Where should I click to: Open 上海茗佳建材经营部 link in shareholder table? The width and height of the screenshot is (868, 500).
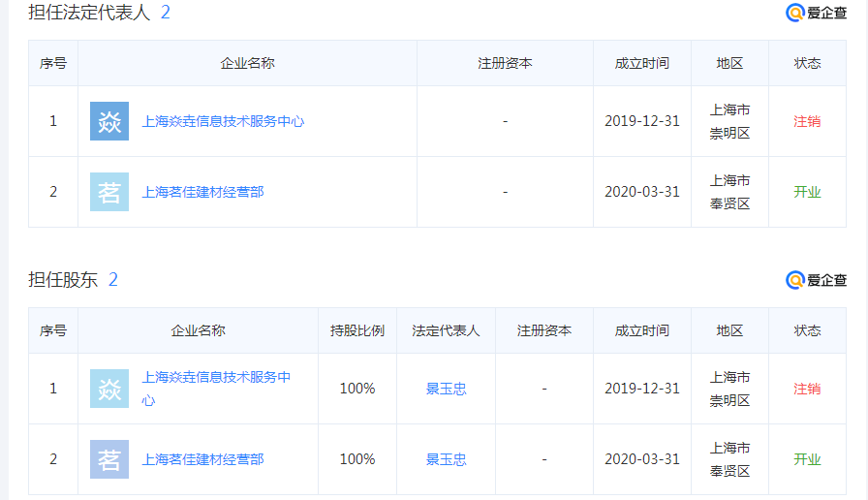tap(202, 459)
